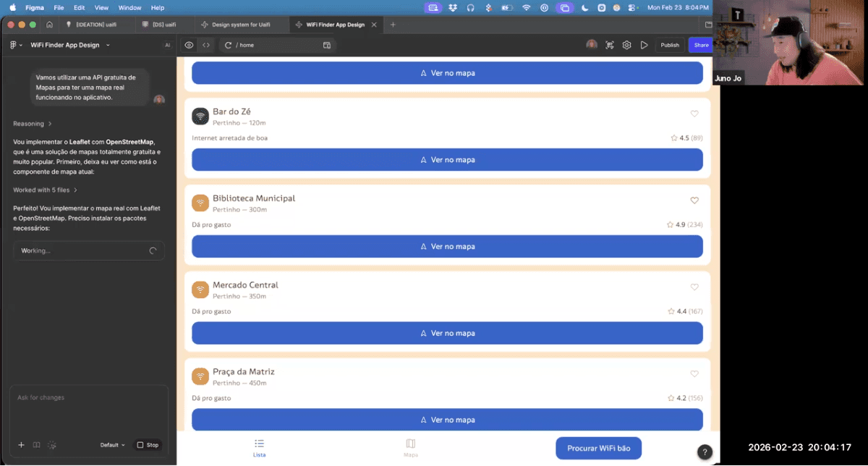Click the blue Share button
Viewport: 868px width, 466px height.
pos(701,45)
